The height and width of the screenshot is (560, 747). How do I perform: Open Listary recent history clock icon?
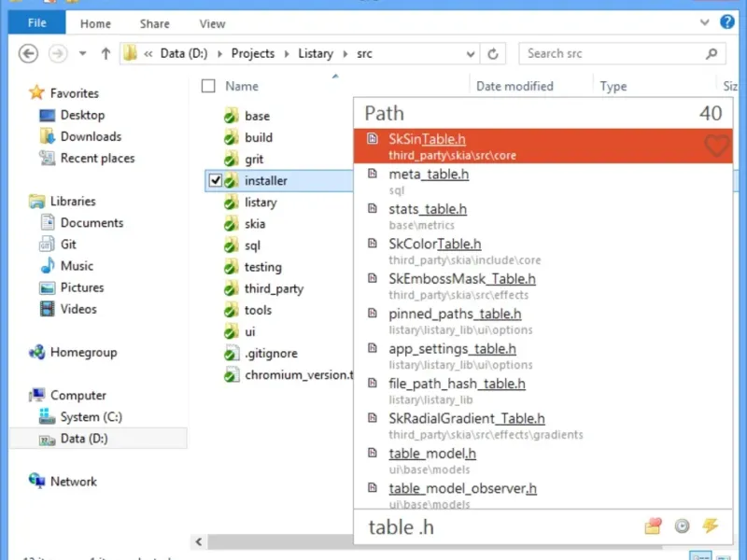(682, 525)
